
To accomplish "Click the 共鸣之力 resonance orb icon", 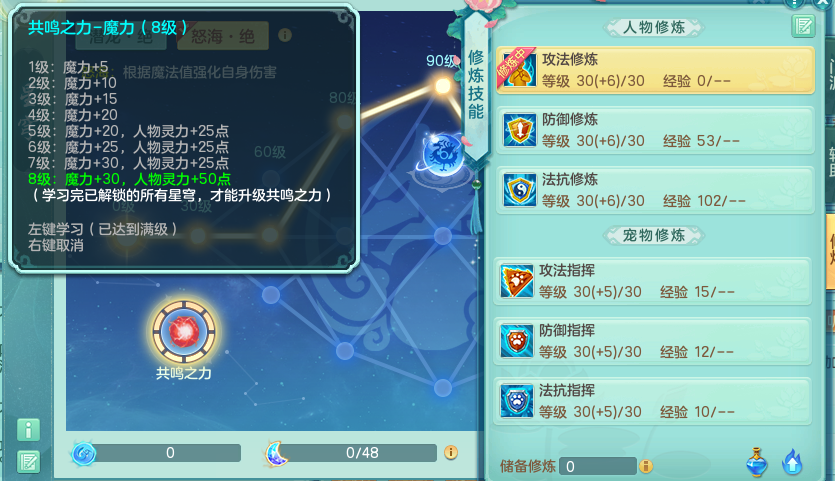I will point(184,332).
